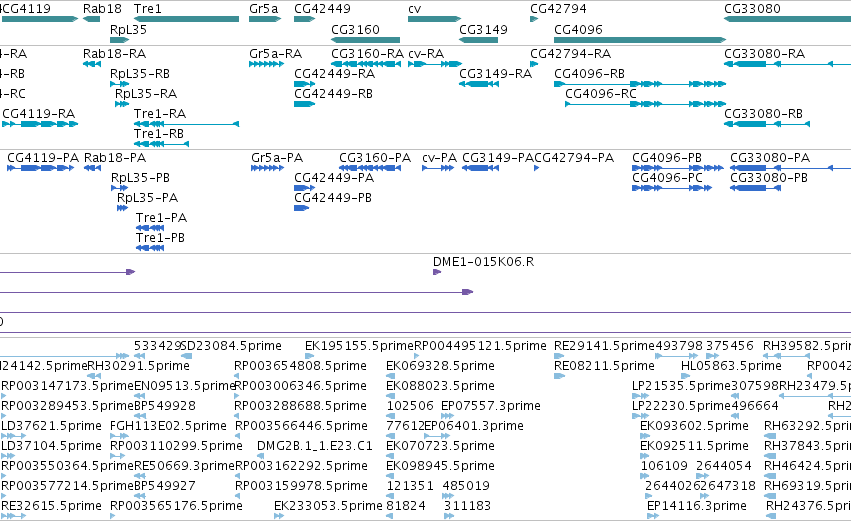Select the cv gene label

tap(415, 9)
